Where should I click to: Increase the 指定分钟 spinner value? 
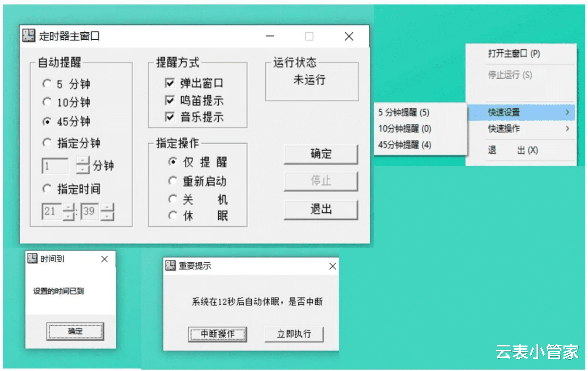[83, 160]
